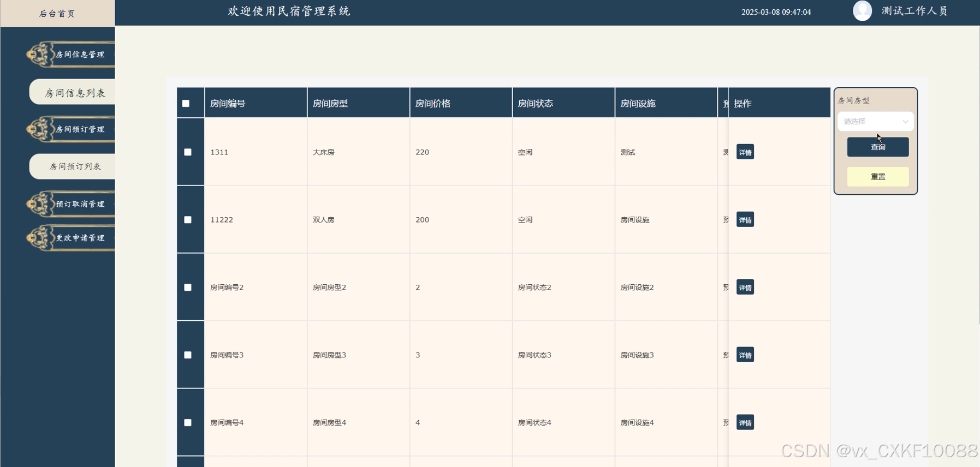Click the 重置 reset button
The image size is (980, 467).
878,177
